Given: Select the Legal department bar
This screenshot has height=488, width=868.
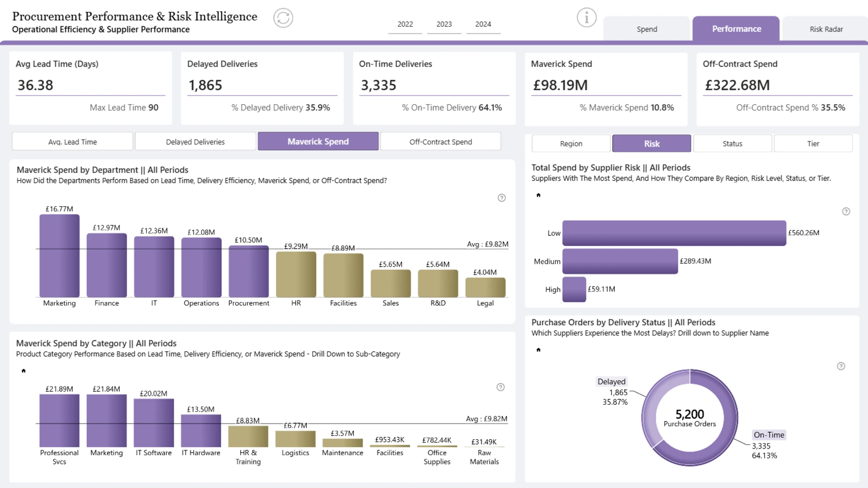Looking at the screenshot, I should [485, 287].
